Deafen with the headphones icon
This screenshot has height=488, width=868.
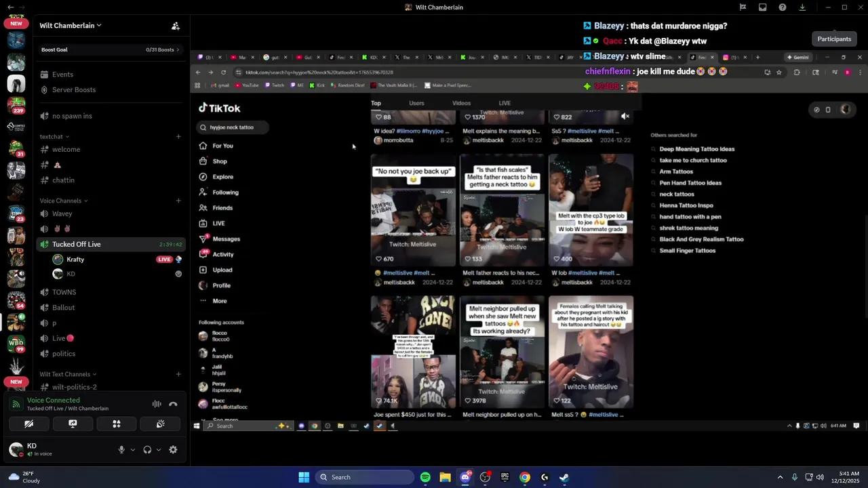(x=147, y=449)
